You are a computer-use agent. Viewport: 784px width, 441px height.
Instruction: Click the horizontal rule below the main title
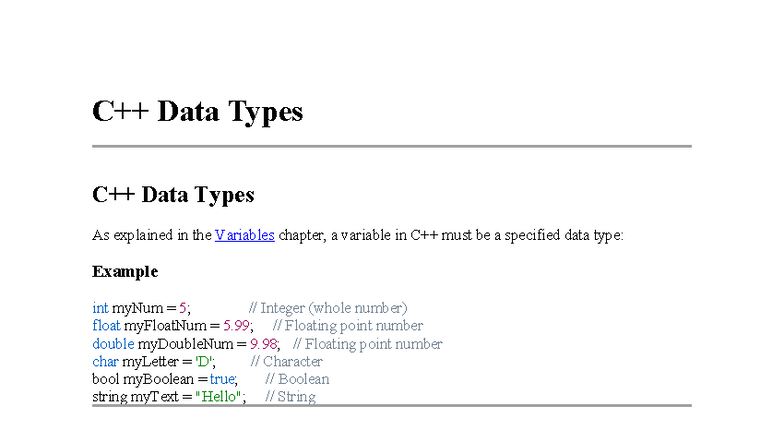pyautogui.click(x=391, y=146)
